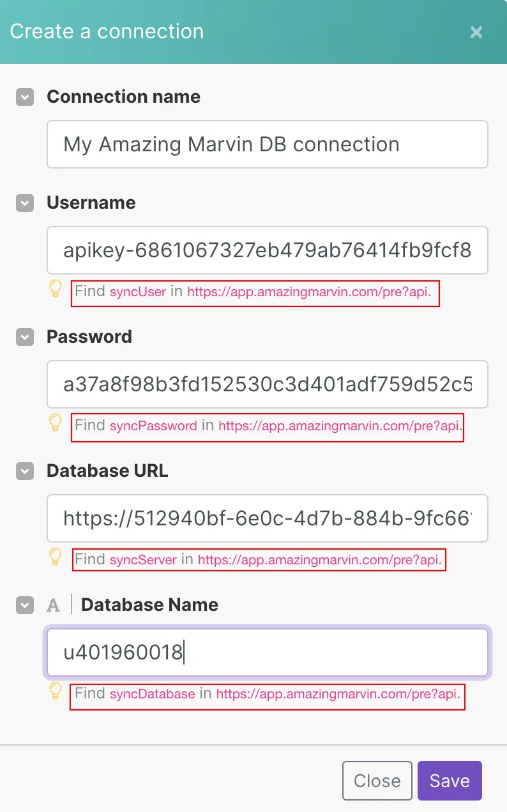
Task: Focus the Connection name input field
Action: (x=268, y=144)
